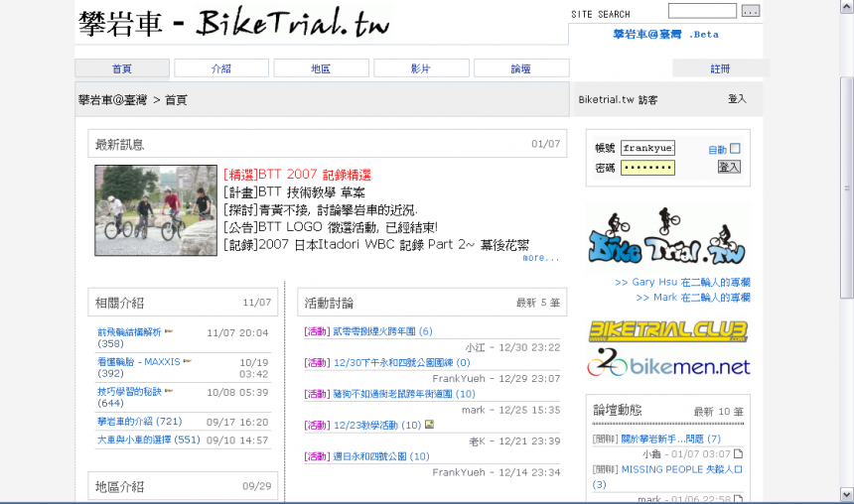Click the more... link under news
This screenshot has width=854, height=504.
(x=541, y=258)
